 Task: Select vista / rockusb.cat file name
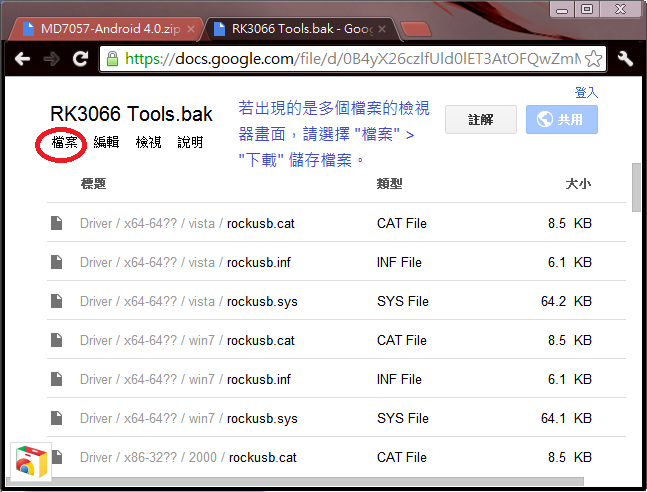[260, 223]
